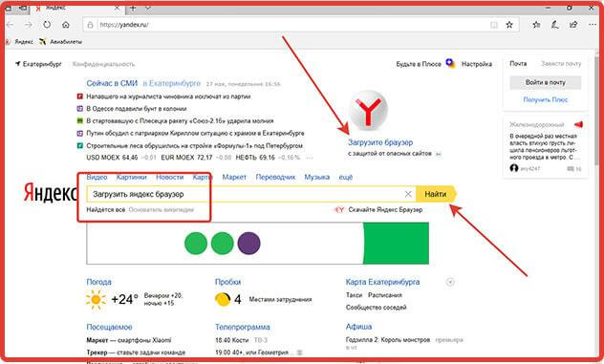Open the browser home page icon

tap(66, 25)
